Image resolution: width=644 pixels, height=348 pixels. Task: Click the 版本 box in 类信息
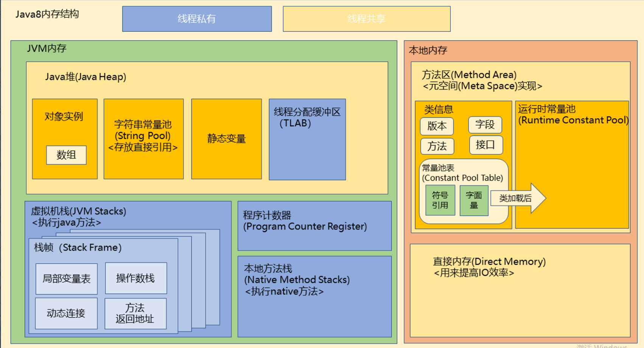point(437,126)
